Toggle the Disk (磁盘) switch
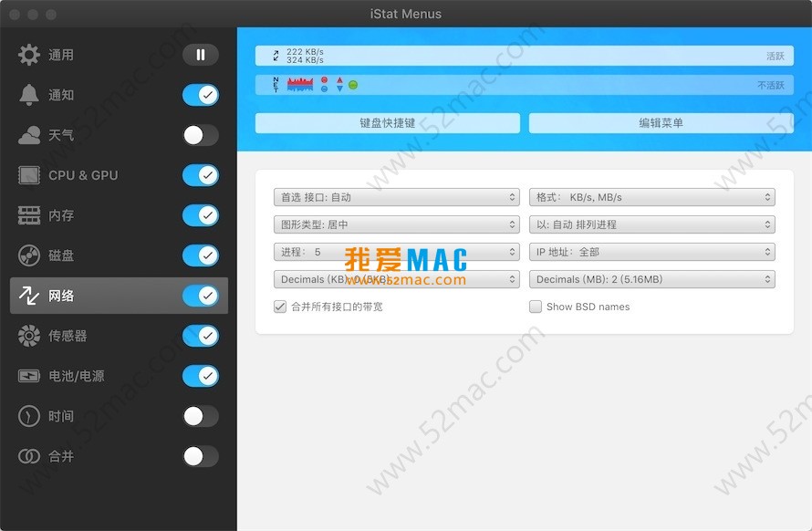The width and height of the screenshot is (812, 531). pos(201,255)
